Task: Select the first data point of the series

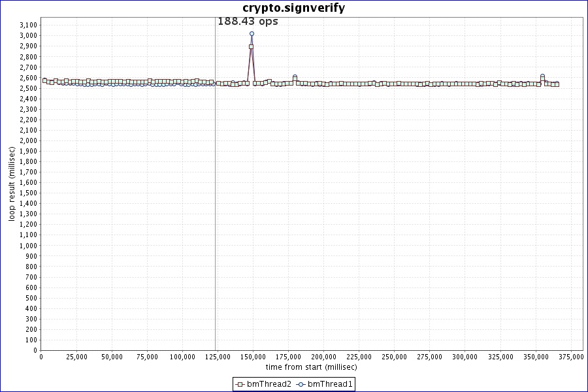Action: (44, 80)
